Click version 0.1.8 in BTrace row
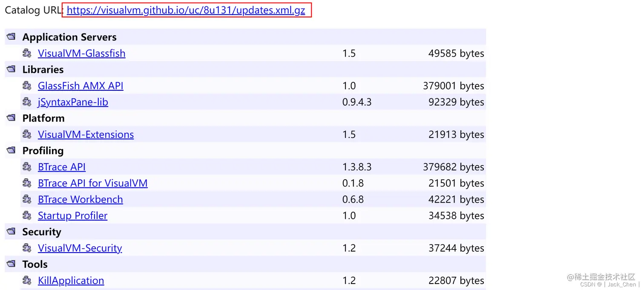 [353, 183]
